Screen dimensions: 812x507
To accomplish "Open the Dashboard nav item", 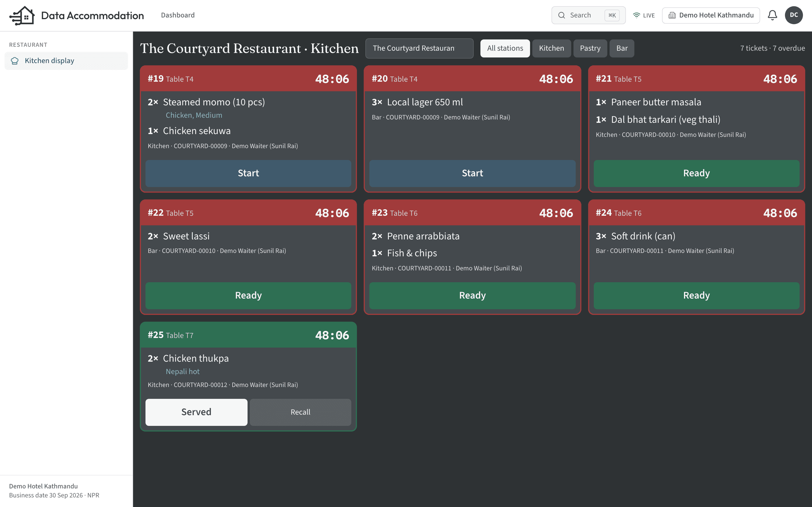I will pyautogui.click(x=178, y=15).
